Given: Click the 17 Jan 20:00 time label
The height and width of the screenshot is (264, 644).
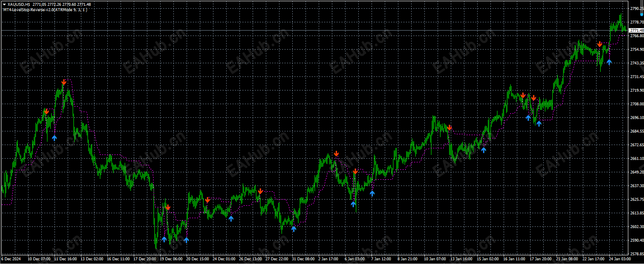Looking at the screenshot, I should pyautogui.click(x=541, y=259).
